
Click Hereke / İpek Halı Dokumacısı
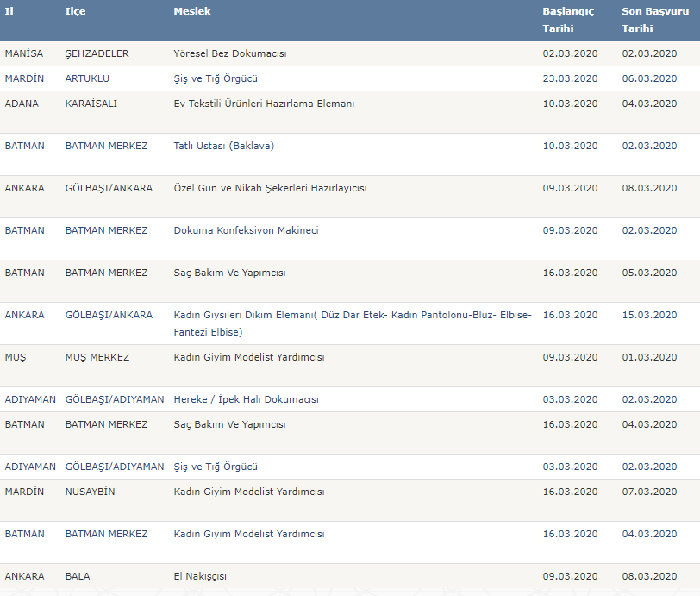pos(246,399)
